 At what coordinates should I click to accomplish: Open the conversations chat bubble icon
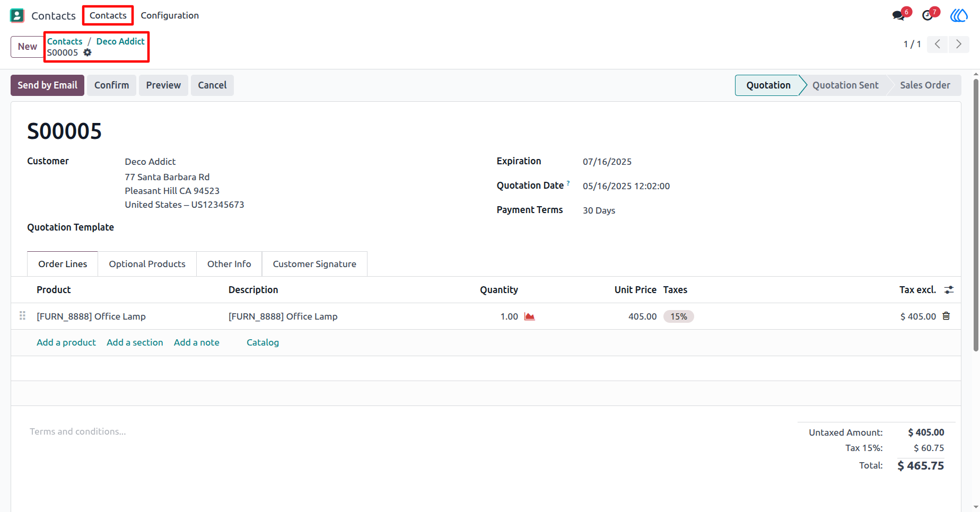[x=898, y=15]
